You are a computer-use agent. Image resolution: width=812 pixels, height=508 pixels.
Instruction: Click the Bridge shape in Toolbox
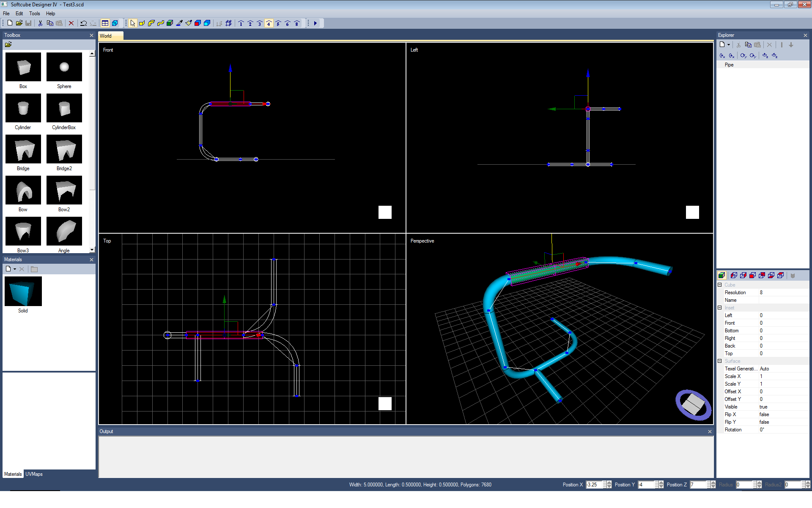23,149
